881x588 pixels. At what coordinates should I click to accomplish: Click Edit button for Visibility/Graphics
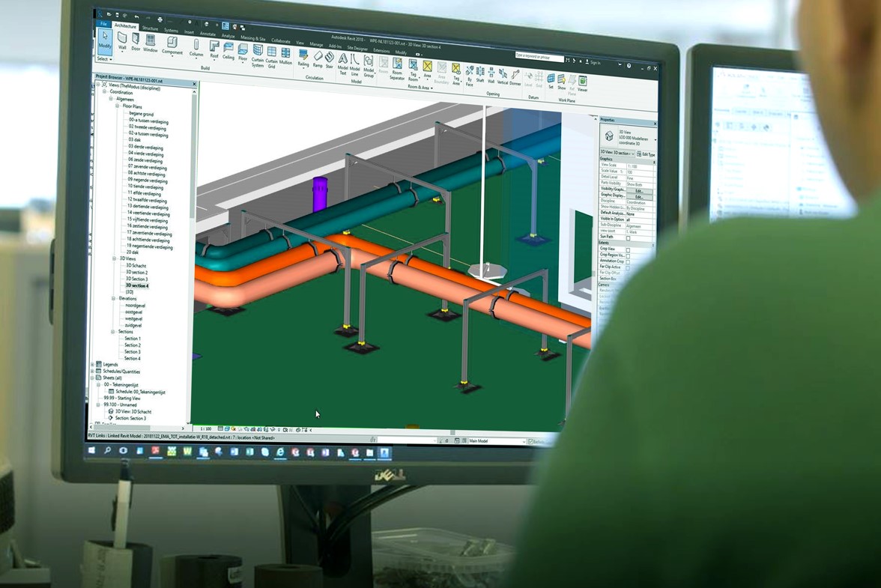pos(639,190)
